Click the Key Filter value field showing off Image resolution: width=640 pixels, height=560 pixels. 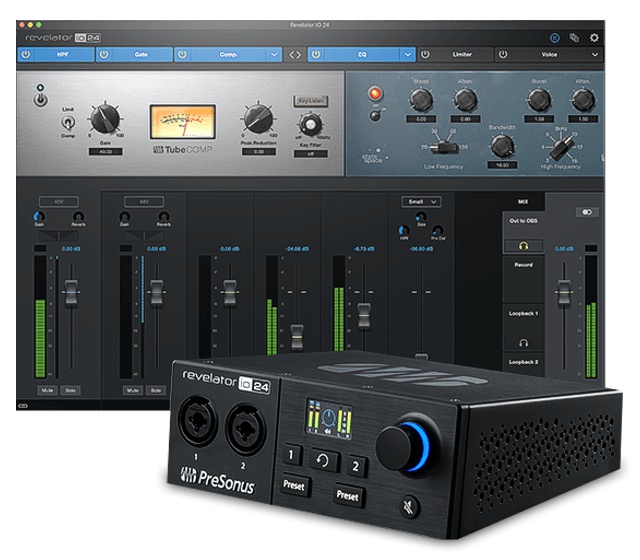pos(310,154)
